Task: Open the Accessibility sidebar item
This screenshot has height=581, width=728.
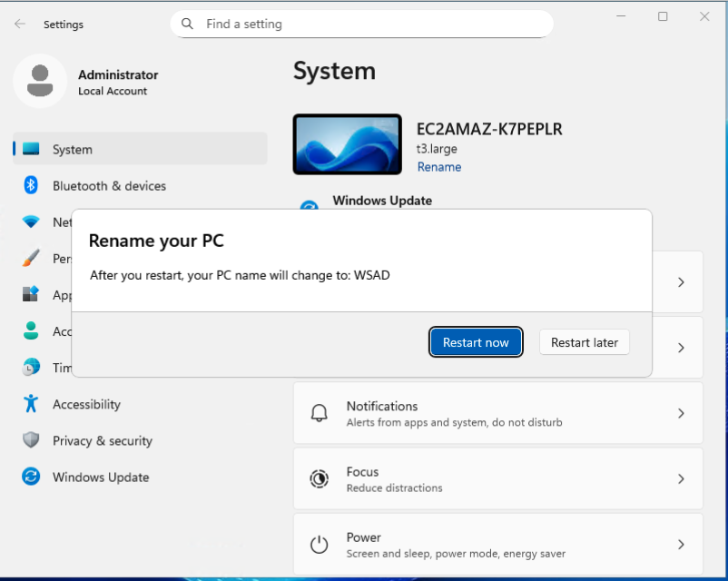Action: point(86,404)
